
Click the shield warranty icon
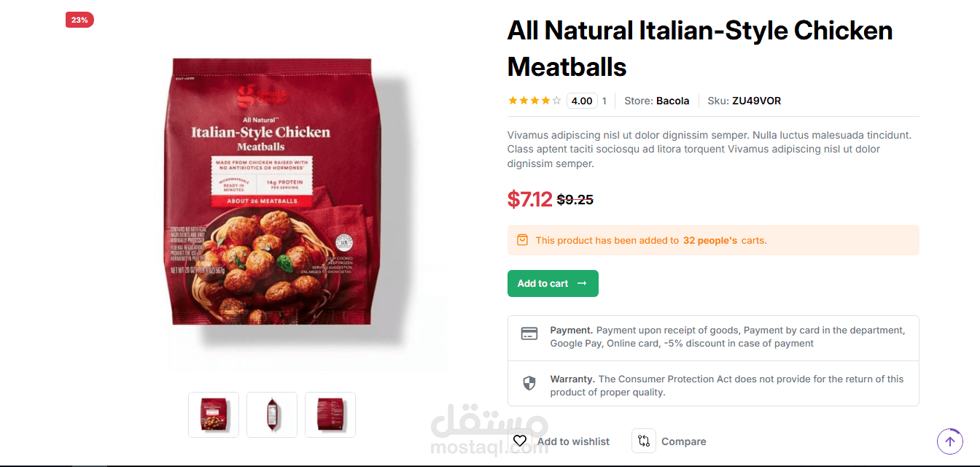coord(529,383)
